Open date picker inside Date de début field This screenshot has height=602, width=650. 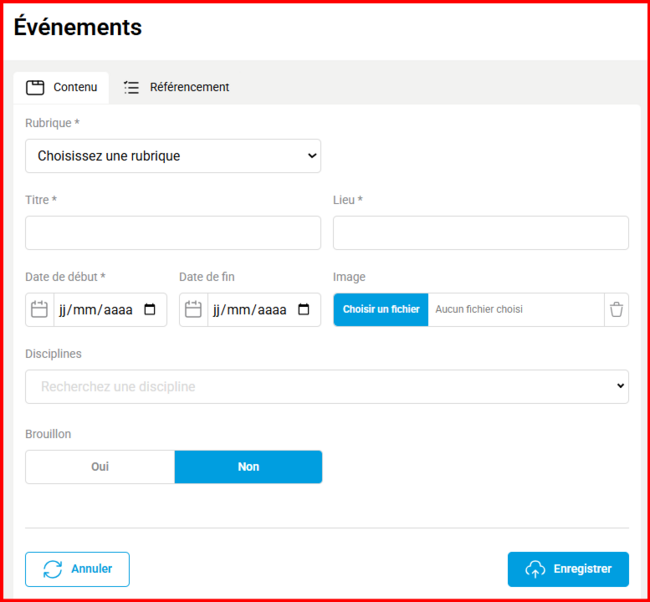(150, 310)
